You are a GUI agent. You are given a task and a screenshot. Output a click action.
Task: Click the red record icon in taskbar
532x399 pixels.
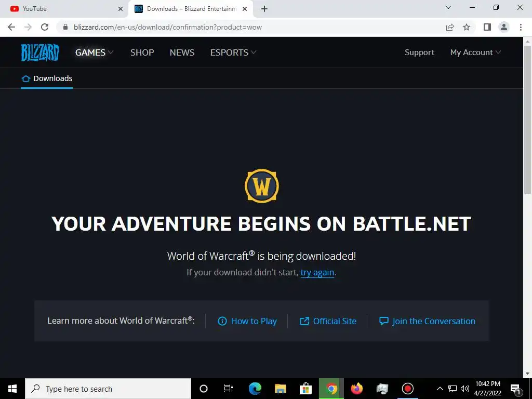pyautogui.click(x=407, y=389)
